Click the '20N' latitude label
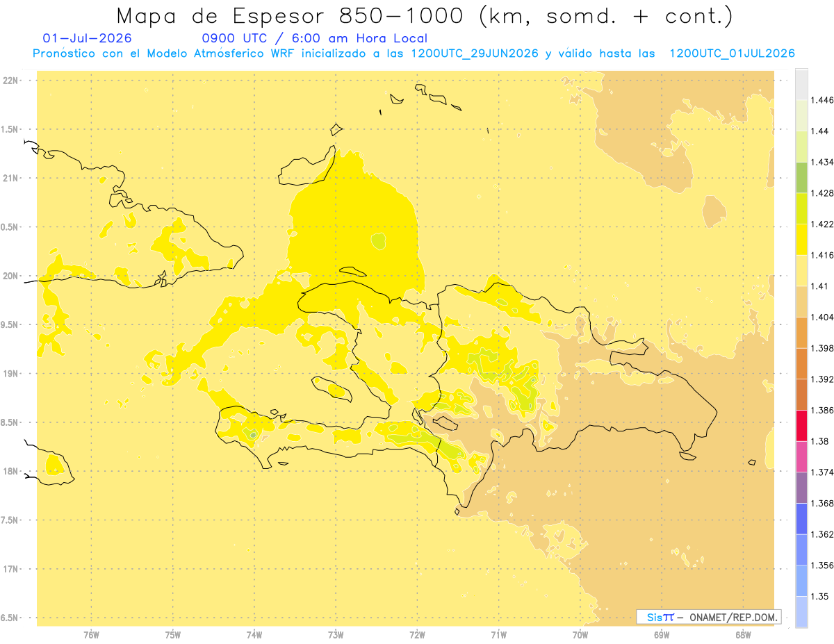Viewport: 834px width, 644px height. coord(11,276)
